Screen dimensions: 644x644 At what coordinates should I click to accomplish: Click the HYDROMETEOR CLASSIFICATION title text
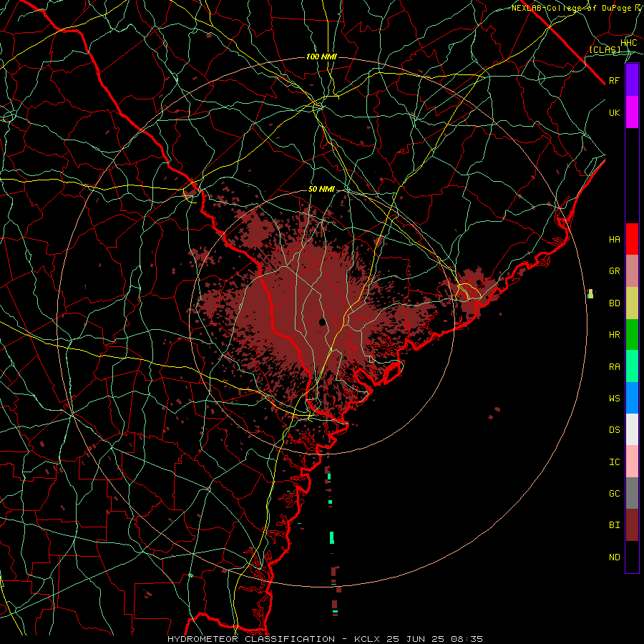point(251,639)
